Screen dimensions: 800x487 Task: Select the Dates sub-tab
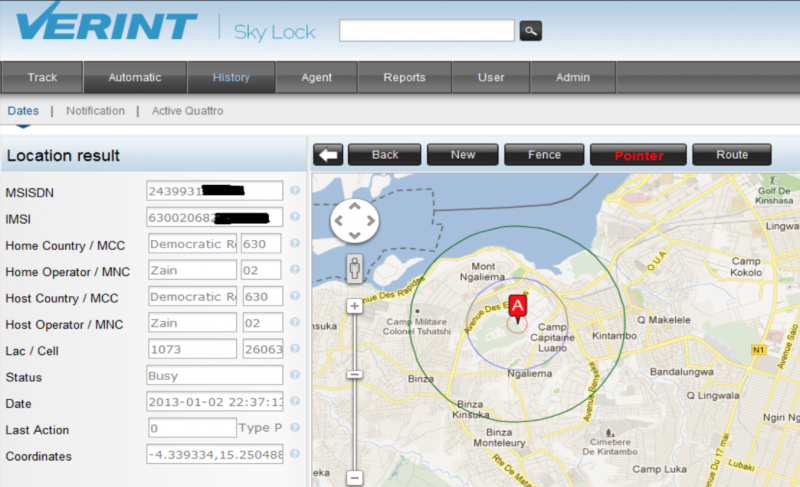coord(23,111)
